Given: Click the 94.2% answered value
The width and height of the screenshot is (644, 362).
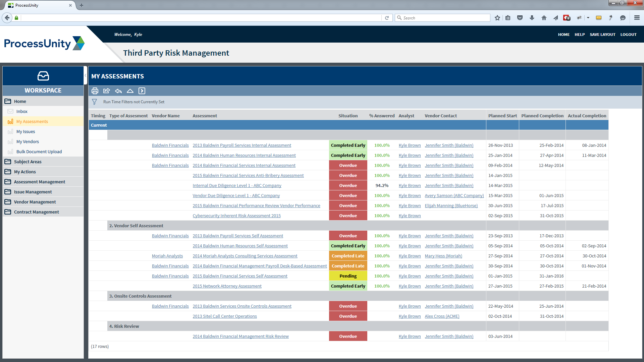Looking at the screenshot, I should (x=382, y=185).
